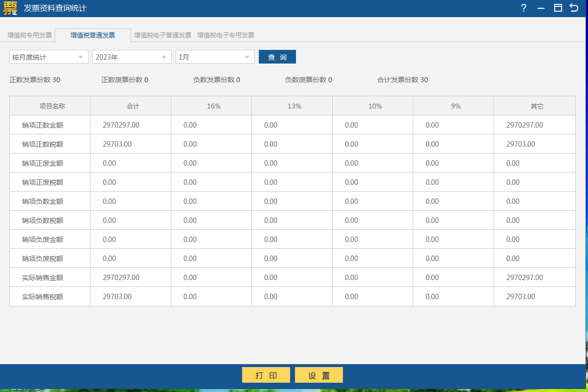Click the back arrow icon in title bar
588x392 pixels.
click(x=574, y=8)
